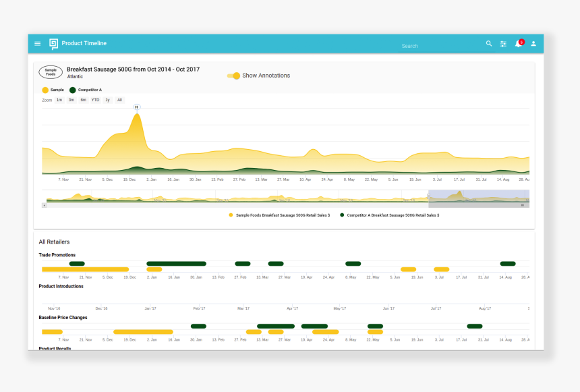Viewport: 580px width, 392px height.
Task: Open the hamburger navigation menu
Action: [x=37, y=44]
